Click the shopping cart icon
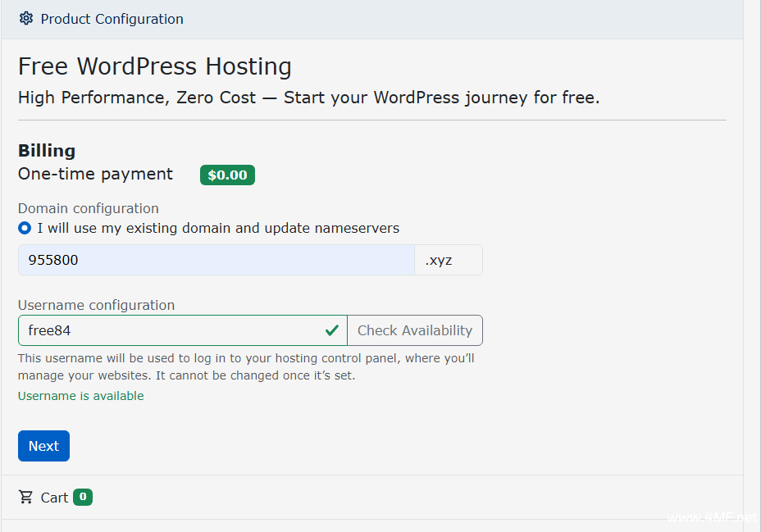Viewport: 761px width, 532px height. point(26,498)
